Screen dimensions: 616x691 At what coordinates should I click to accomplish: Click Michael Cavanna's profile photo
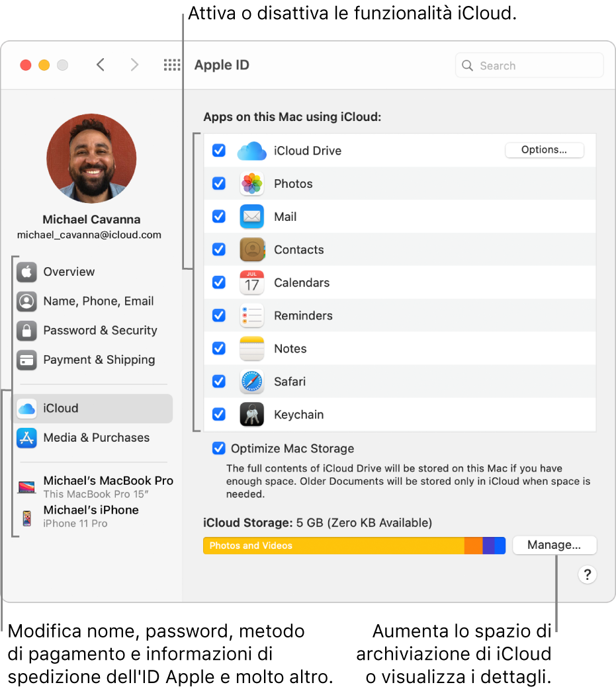pos(91,159)
